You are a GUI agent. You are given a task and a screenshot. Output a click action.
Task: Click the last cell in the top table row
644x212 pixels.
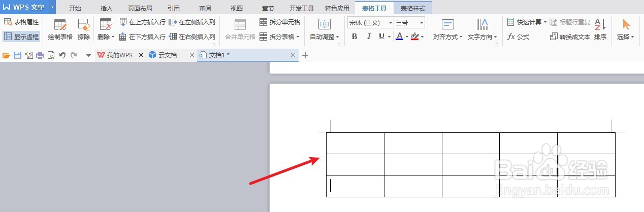pos(586,143)
